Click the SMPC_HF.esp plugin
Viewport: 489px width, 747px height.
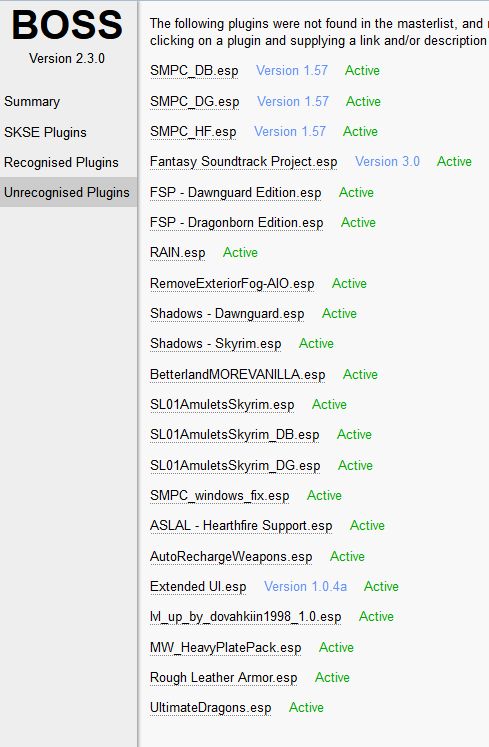pyautogui.click(x=193, y=131)
